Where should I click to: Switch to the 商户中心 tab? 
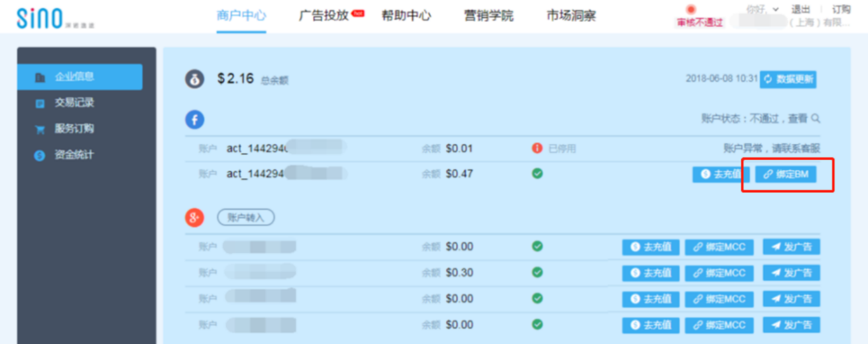(241, 16)
